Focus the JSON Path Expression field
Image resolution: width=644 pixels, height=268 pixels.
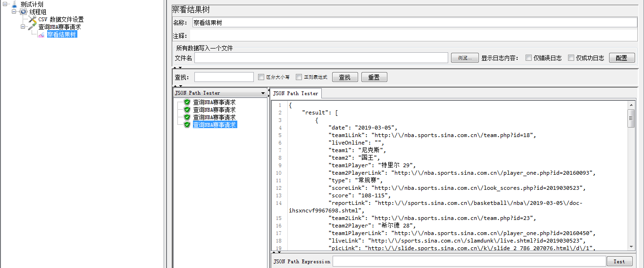point(469,261)
